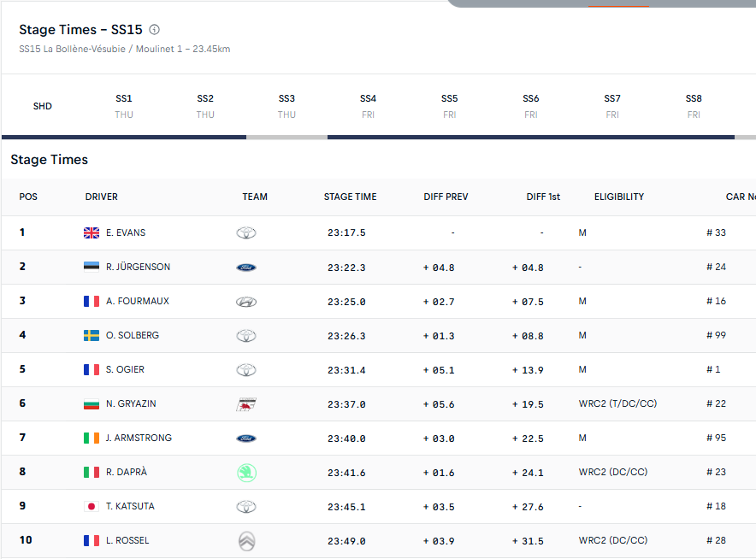Viewport: 756px width, 559px height.
Task: Click the Citroën logo in Rossel's row
Action: pyautogui.click(x=246, y=541)
